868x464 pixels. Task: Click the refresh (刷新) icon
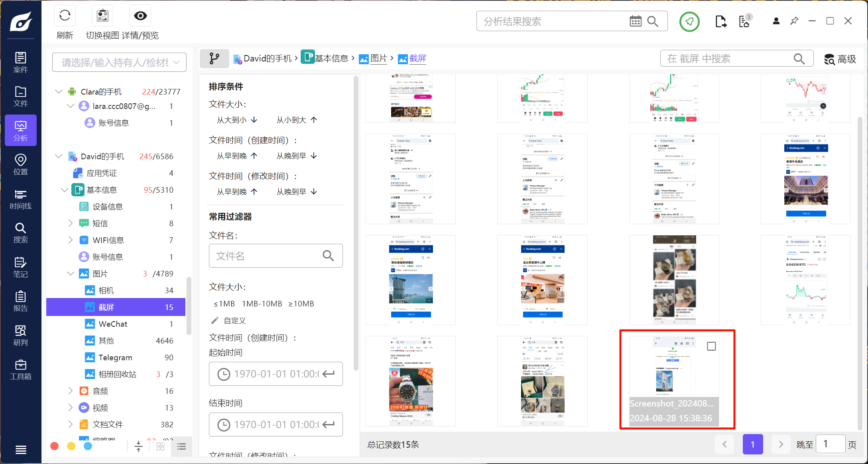point(65,16)
